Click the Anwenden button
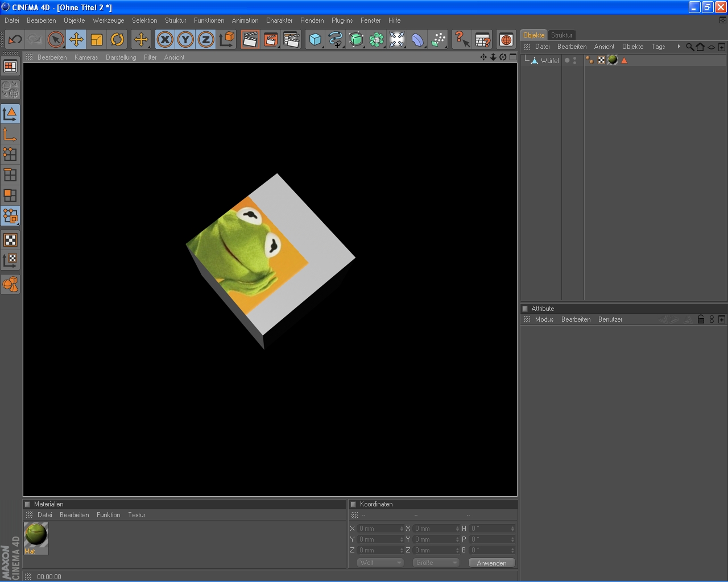Image resolution: width=728 pixels, height=582 pixels. 492,563
